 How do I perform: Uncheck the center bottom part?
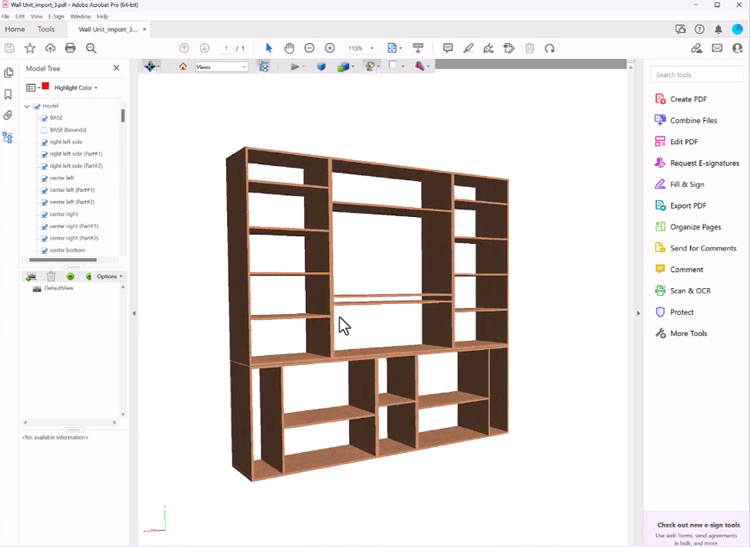tap(44, 251)
